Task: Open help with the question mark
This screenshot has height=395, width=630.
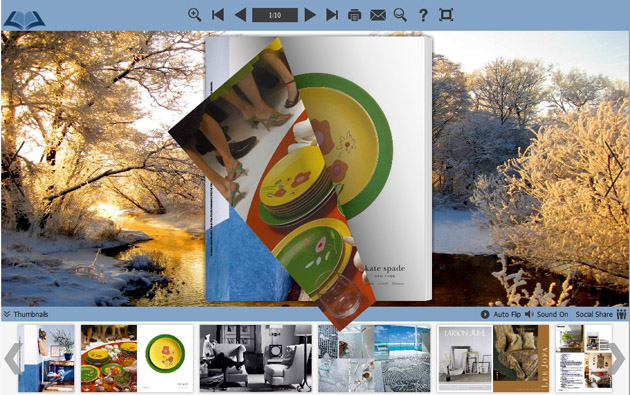Action: click(x=423, y=15)
